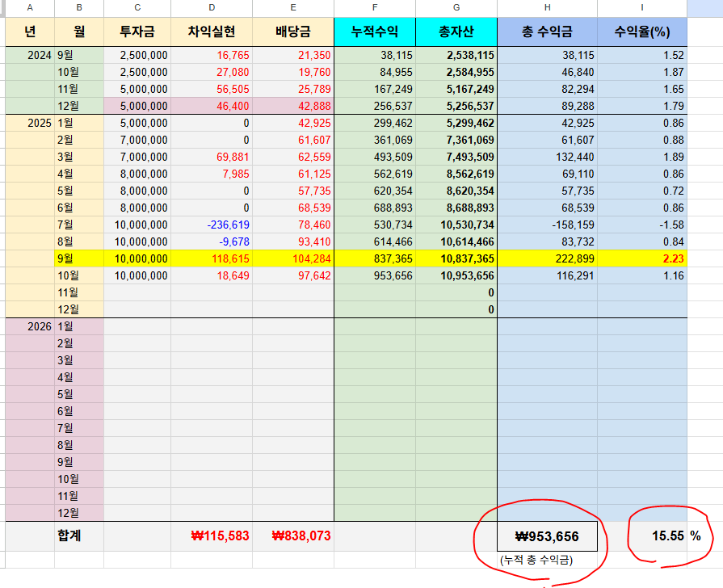Image resolution: width=723 pixels, height=588 pixels.
Task: Select column header A
Action: tap(30, 7)
